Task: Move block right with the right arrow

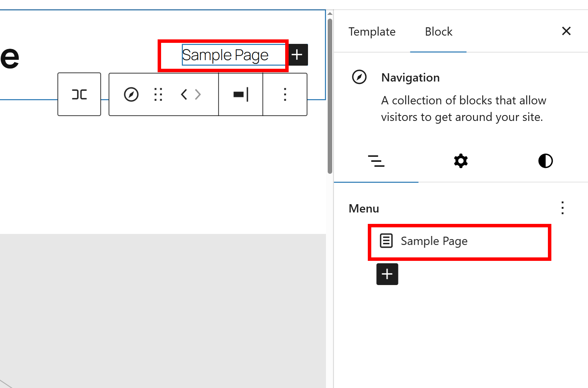Action: (x=198, y=94)
